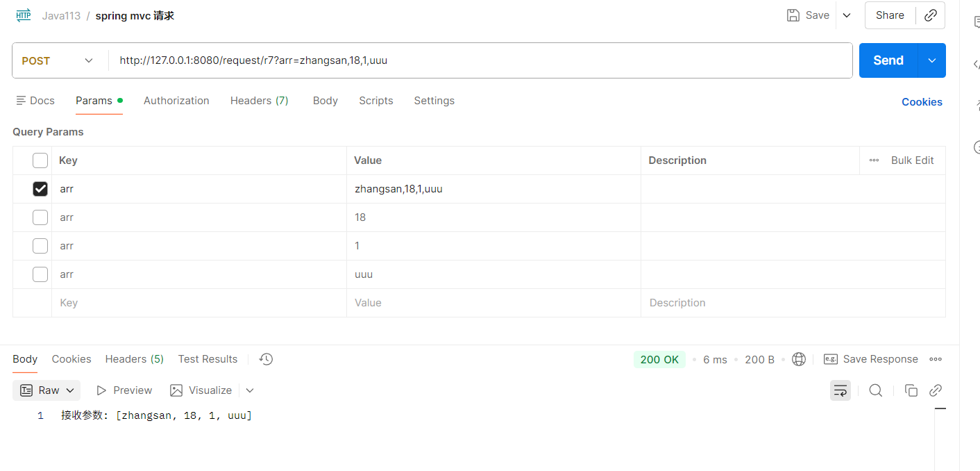Uncheck the arr zhangsan,18,1,uuu row
The height and width of the screenshot is (471, 980).
[40, 189]
